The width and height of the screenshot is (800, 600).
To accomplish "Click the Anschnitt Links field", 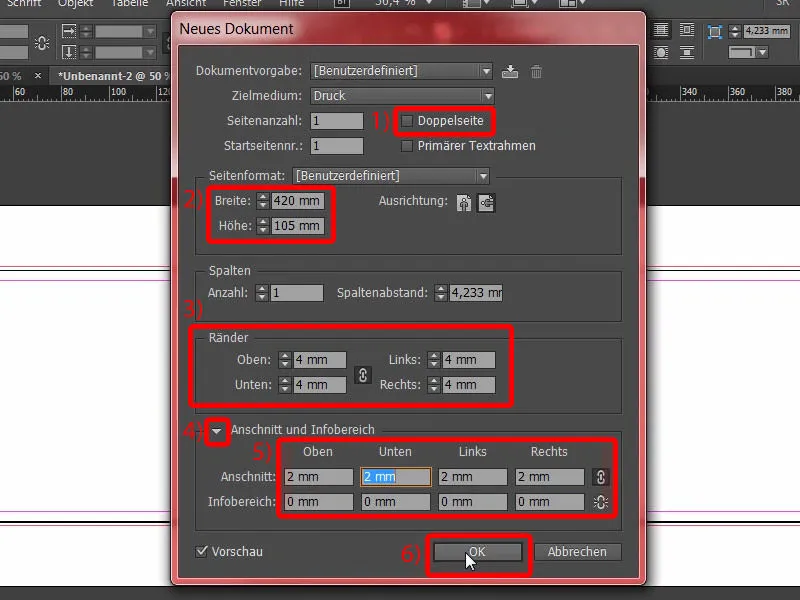I will 473,477.
